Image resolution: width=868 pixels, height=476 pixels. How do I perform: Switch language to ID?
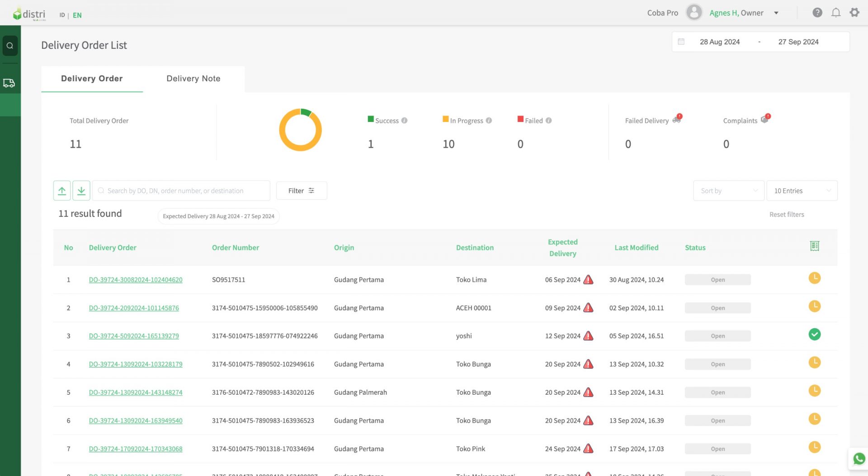tap(62, 15)
